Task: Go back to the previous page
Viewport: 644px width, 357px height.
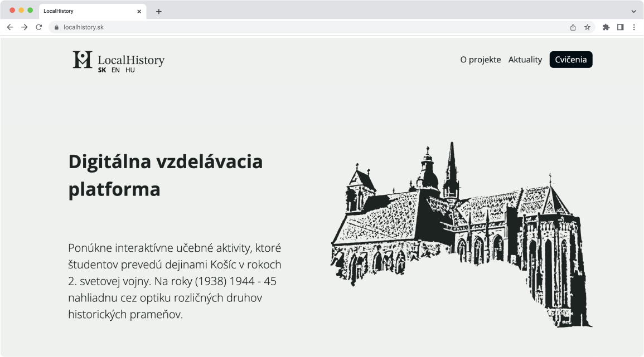Action: pos(10,27)
